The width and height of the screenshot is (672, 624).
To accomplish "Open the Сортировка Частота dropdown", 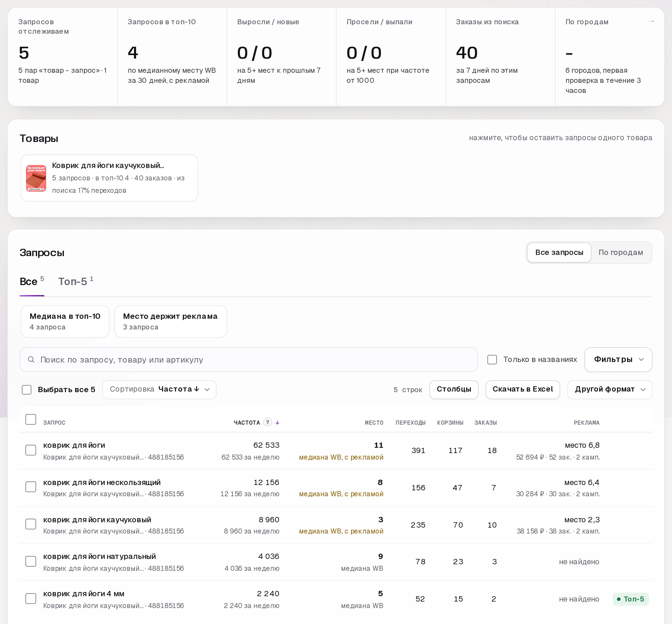I will pos(159,389).
